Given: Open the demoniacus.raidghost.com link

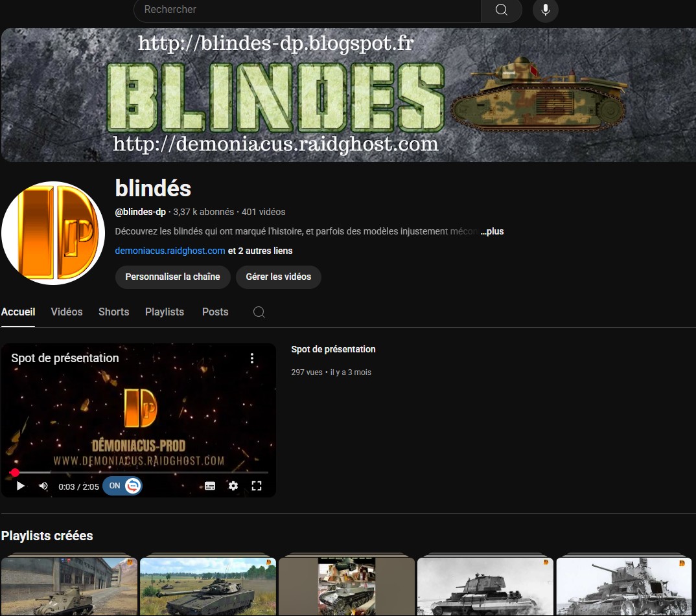Looking at the screenshot, I should pyautogui.click(x=170, y=251).
